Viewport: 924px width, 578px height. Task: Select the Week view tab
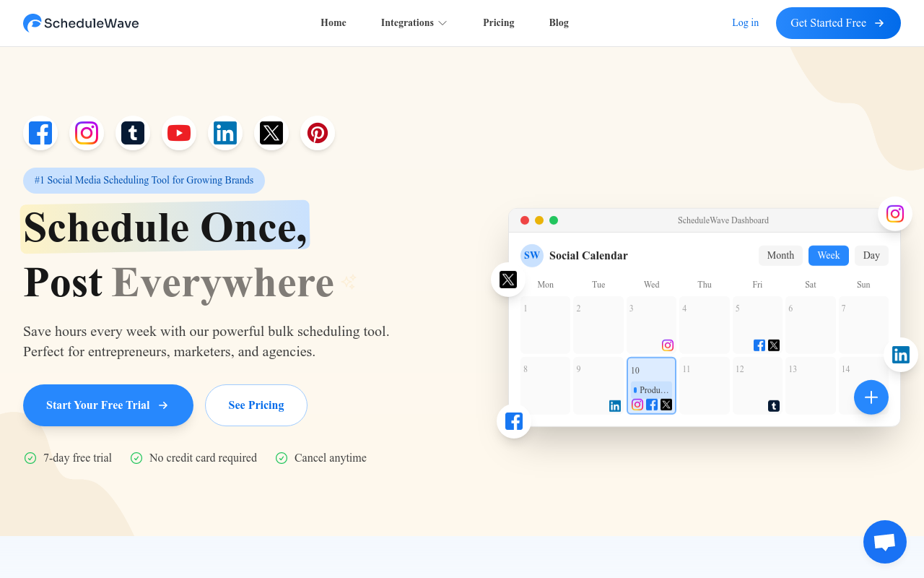tap(829, 256)
